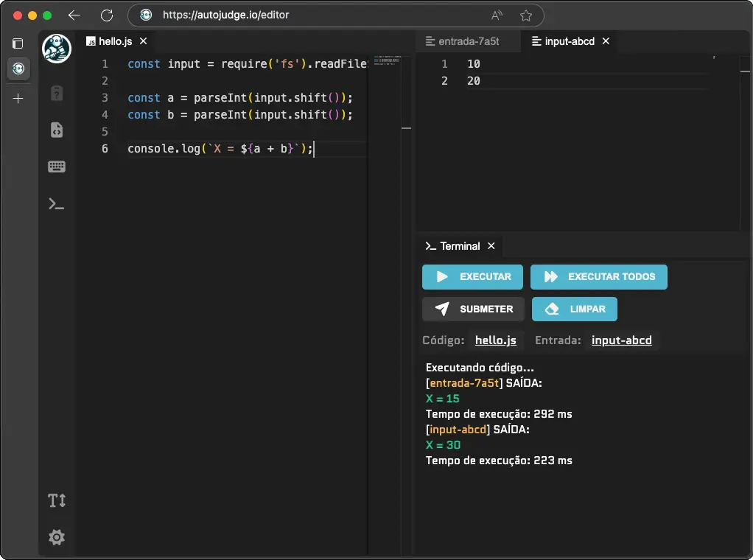Click the Executando código... message
The height and width of the screenshot is (560, 753).
(x=480, y=368)
